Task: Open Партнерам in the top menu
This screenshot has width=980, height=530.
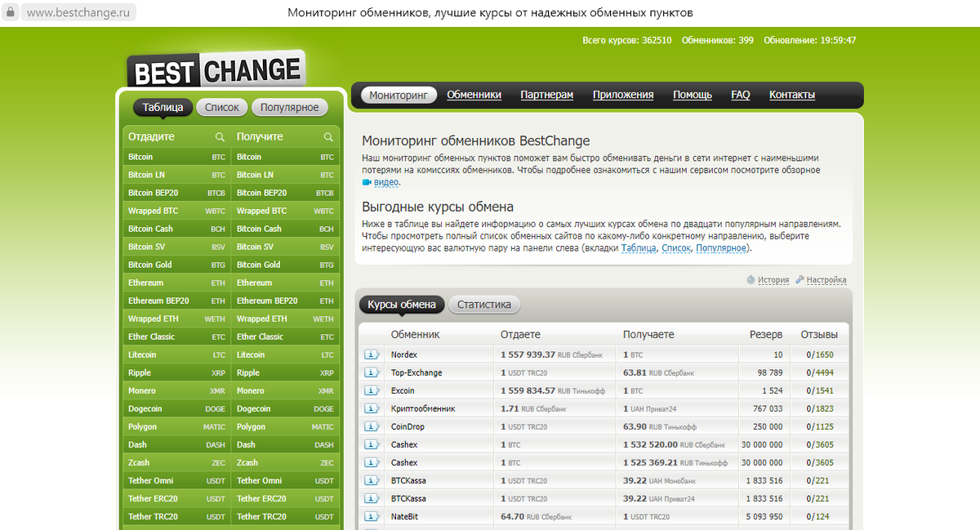Action: tap(547, 95)
